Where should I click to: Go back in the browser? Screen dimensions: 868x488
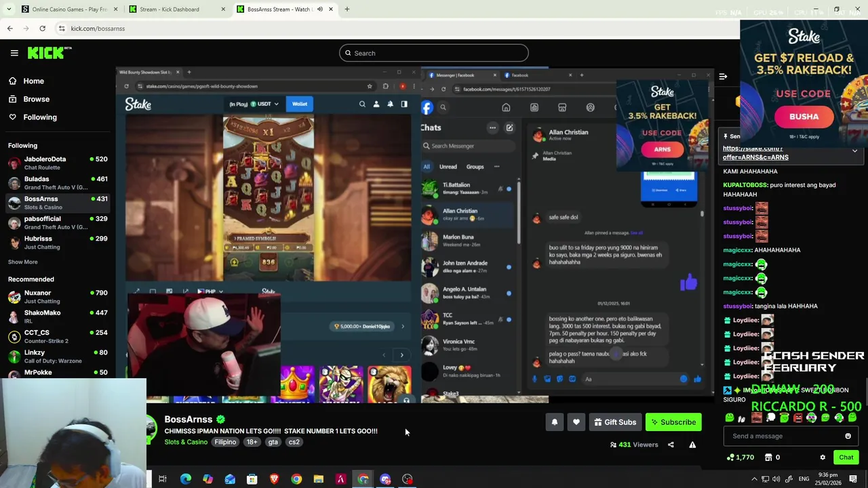[x=9, y=28]
